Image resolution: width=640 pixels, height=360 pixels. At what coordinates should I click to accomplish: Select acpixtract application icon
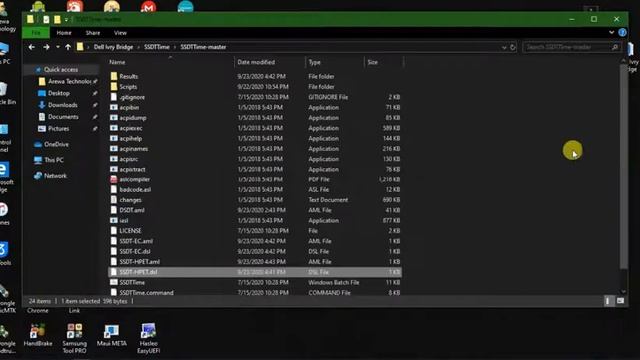click(114, 169)
